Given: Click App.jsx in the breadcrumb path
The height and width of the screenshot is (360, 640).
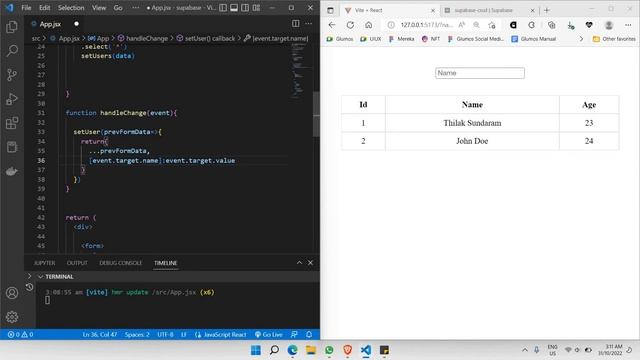Looking at the screenshot, I should tap(69, 38).
